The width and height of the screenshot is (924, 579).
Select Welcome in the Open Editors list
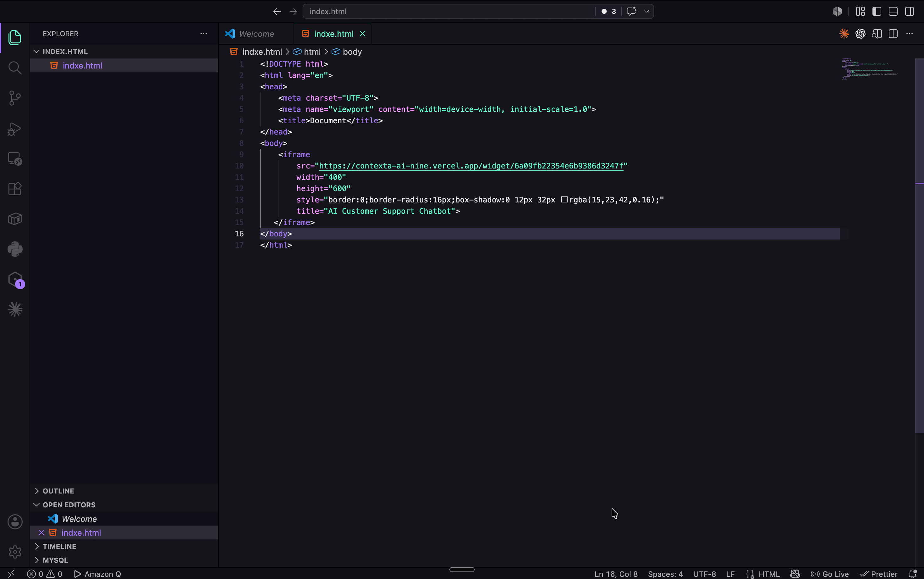coord(124,519)
